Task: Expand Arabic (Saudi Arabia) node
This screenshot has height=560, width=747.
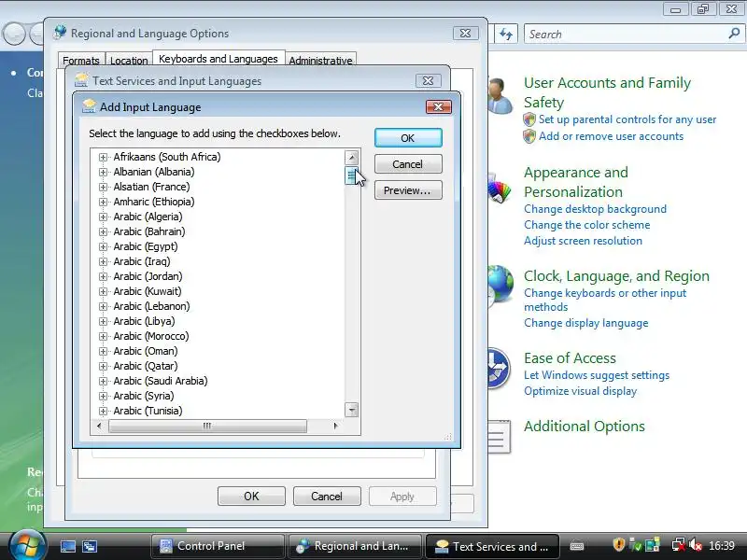Action: pos(103,381)
